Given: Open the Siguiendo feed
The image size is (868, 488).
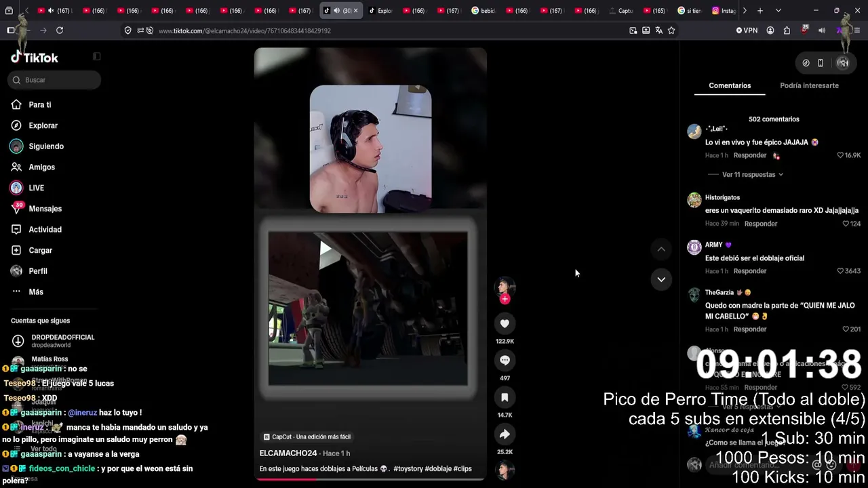Looking at the screenshot, I should pos(45,146).
